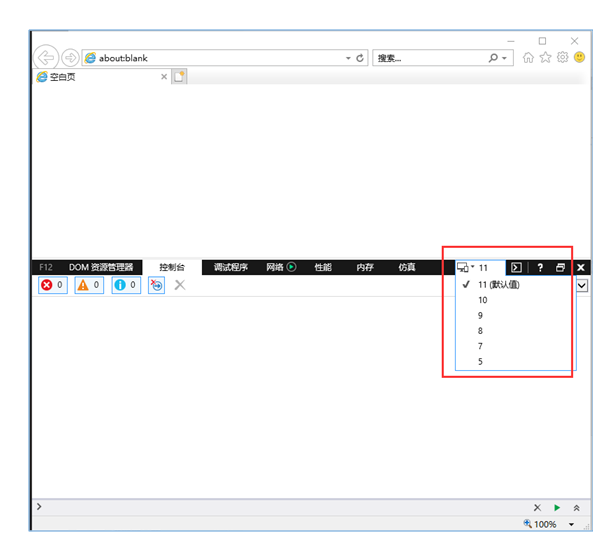Click the 搜索 search input box
Image resolution: width=611 pixels, height=557 pixels.
(430, 59)
